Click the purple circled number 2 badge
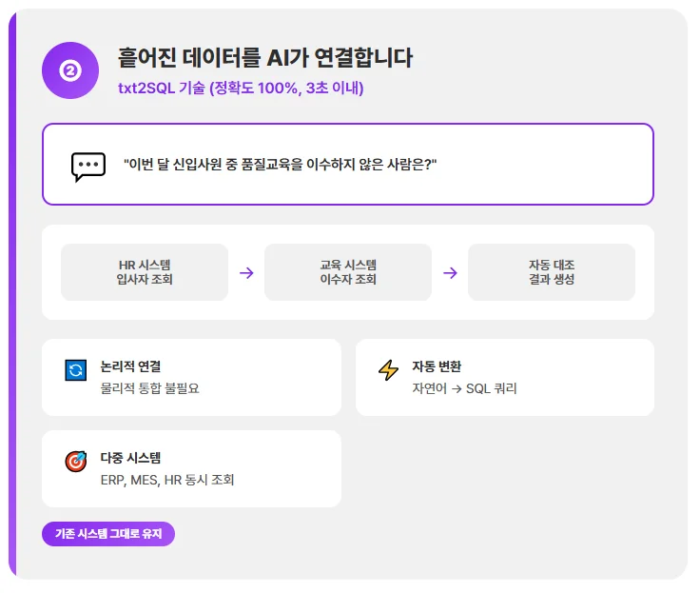The height and width of the screenshot is (593, 700). 70,70
